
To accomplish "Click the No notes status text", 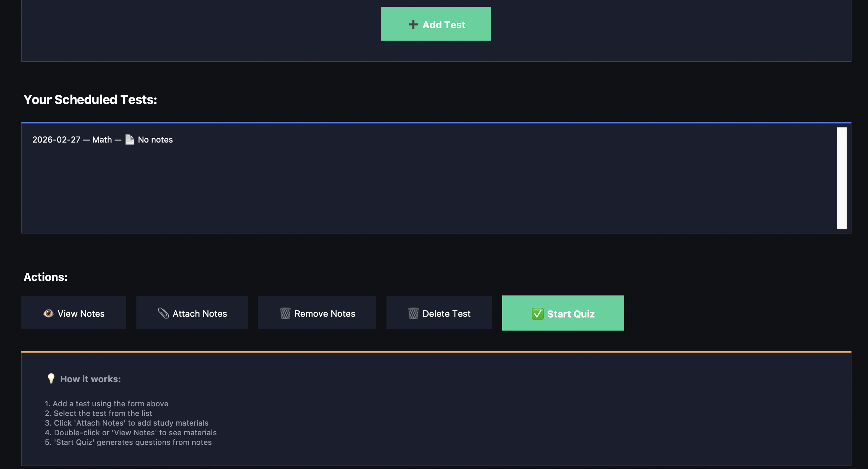I will click(x=155, y=140).
